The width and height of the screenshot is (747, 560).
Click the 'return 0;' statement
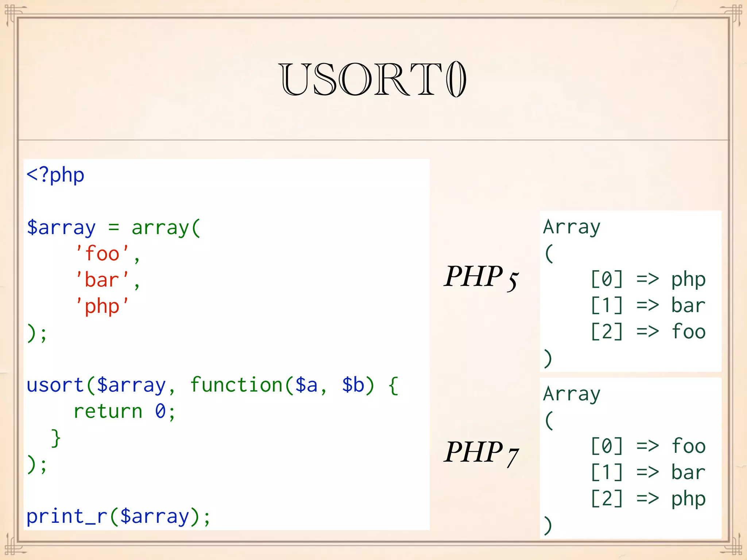(x=125, y=412)
